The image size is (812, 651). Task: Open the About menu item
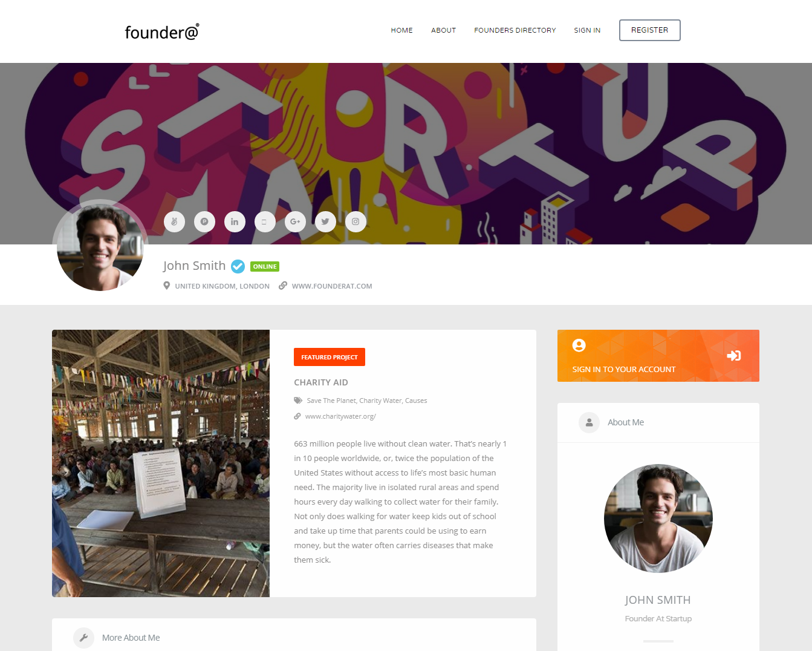[x=443, y=30]
